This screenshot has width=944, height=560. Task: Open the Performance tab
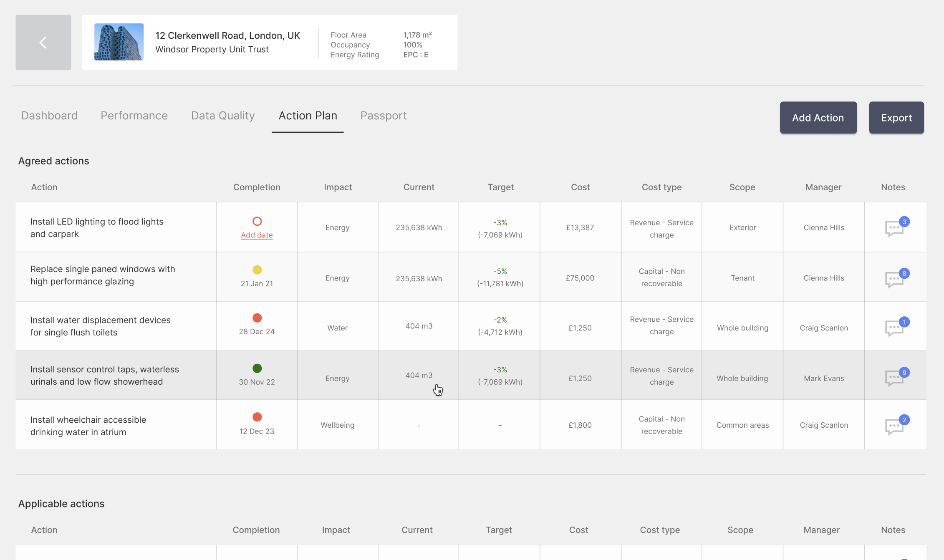click(x=134, y=116)
